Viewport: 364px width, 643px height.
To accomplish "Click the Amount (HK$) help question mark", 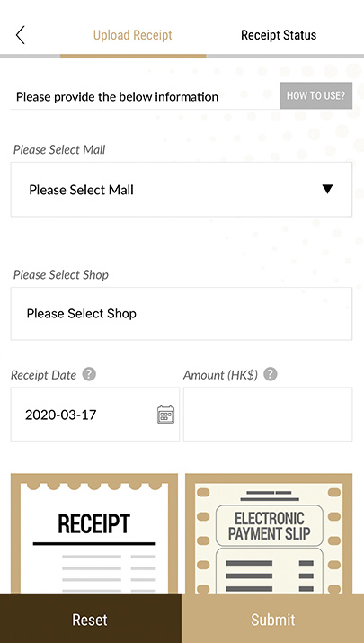I will [271, 374].
